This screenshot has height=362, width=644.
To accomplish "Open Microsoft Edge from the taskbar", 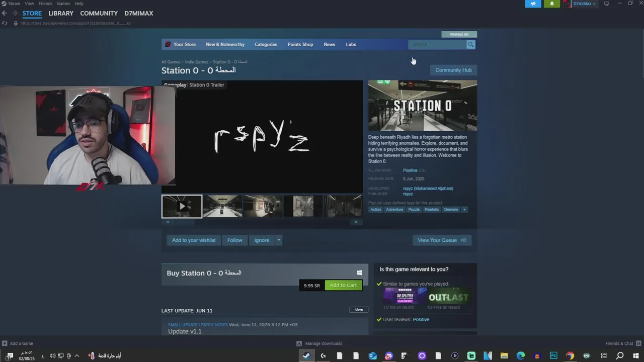I will coord(521,355).
